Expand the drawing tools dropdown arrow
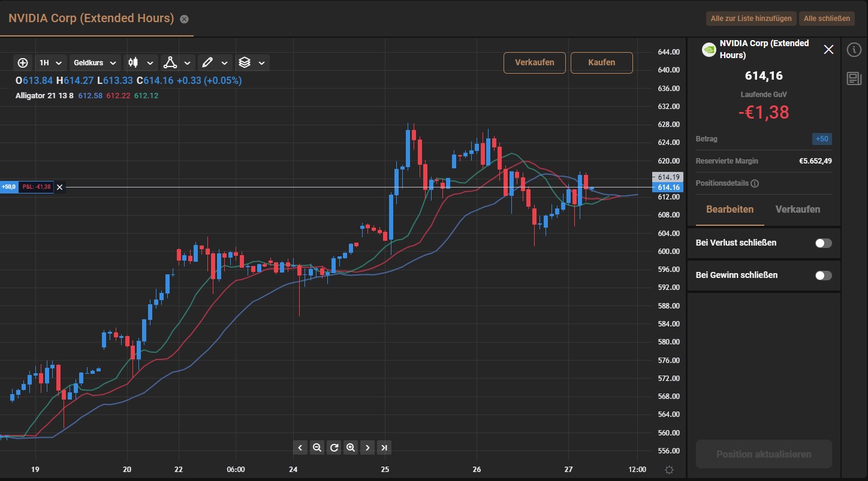 pyautogui.click(x=224, y=62)
